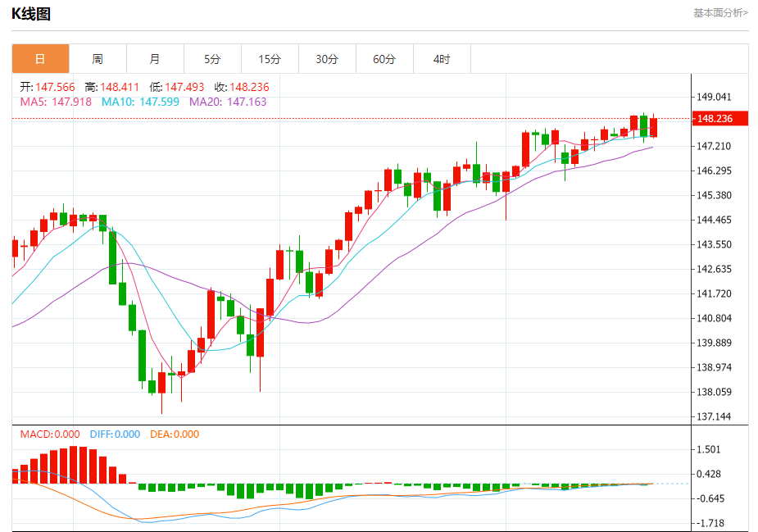Switch to the 月 monthly tab
758x532 pixels.
[x=155, y=59]
